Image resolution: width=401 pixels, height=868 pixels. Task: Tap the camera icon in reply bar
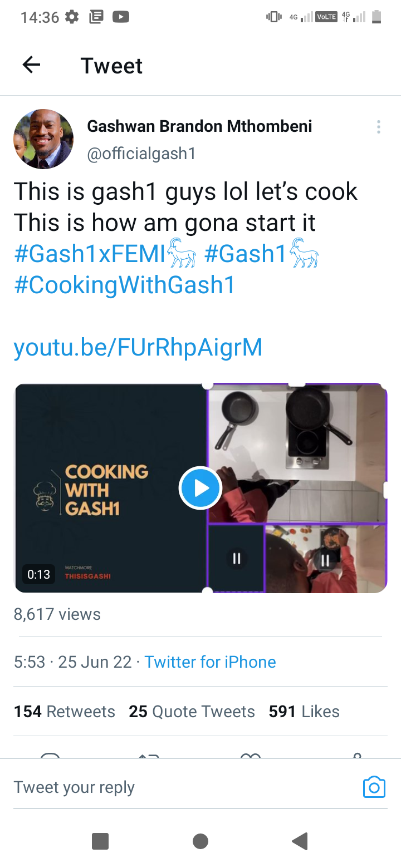point(374,787)
